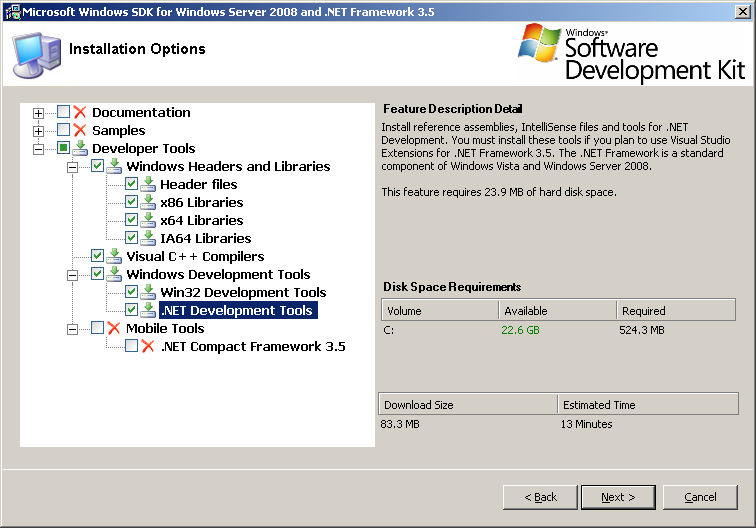Collapse Windows Headers and Libraries node

(72, 167)
